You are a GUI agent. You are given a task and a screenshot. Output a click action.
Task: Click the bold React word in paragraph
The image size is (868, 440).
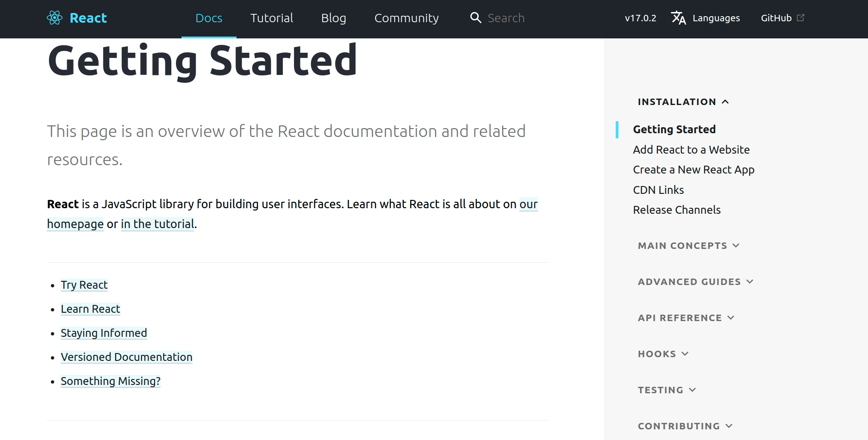63,204
